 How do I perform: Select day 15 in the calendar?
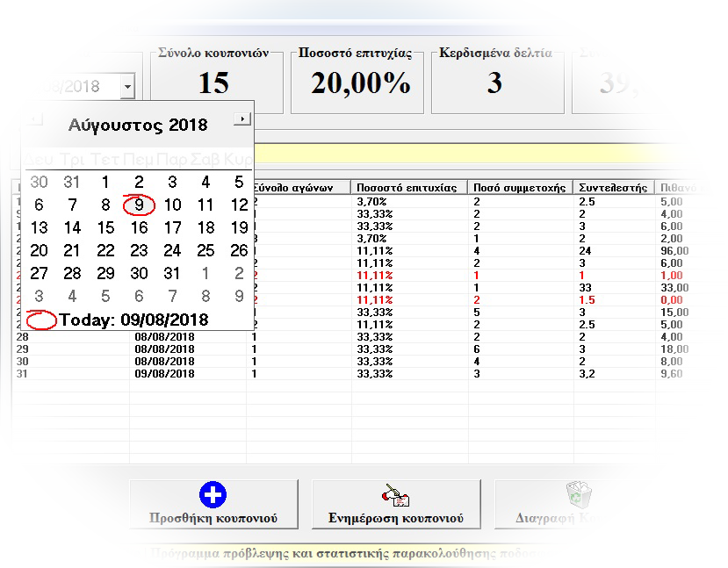(x=105, y=228)
